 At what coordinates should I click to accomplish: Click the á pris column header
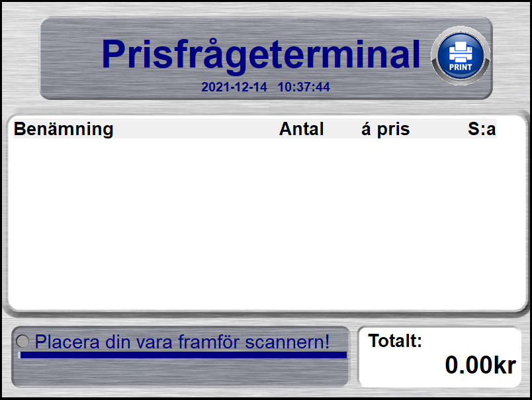385,129
